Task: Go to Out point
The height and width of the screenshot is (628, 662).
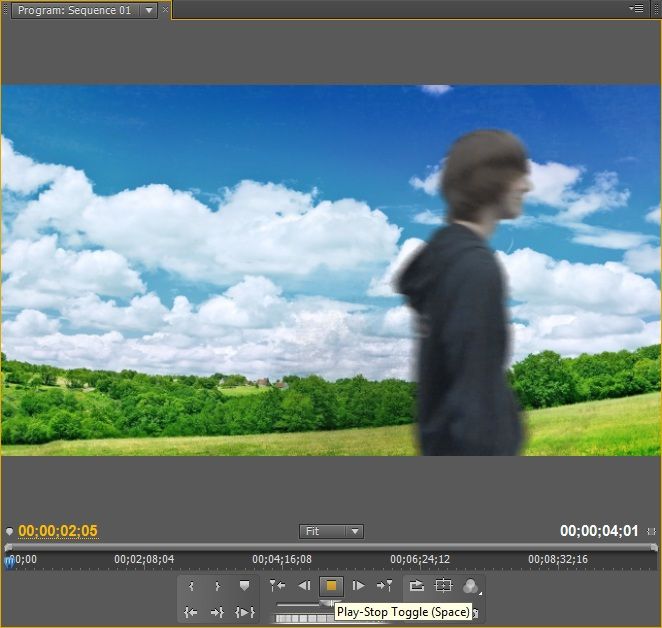Action: [x=217, y=612]
